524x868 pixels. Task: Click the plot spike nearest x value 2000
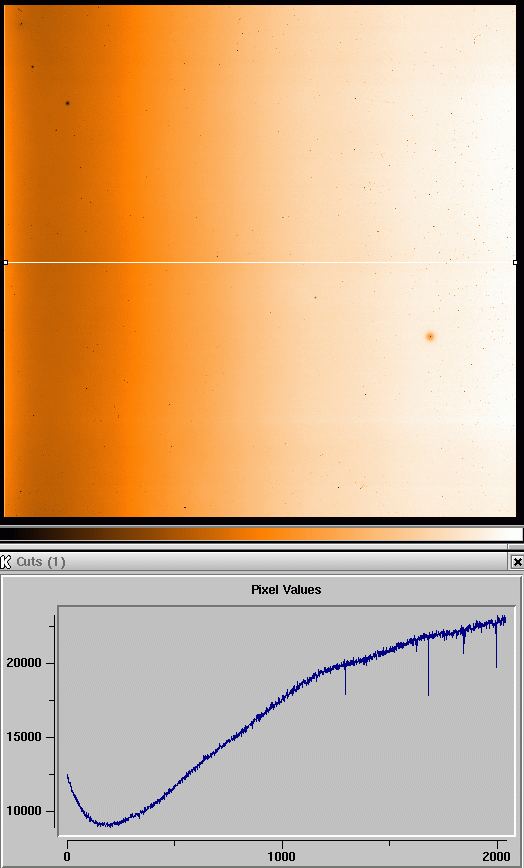coord(496,665)
